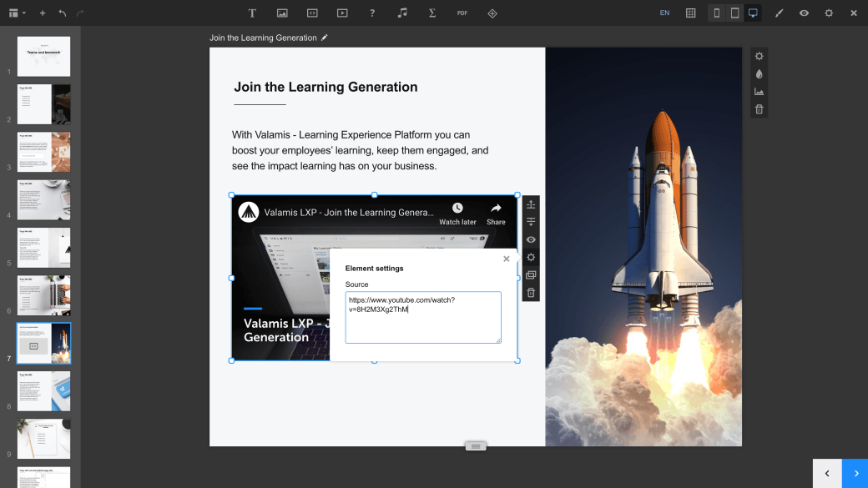Insert an image element
The width and height of the screenshot is (868, 488).
pyautogui.click(x=282, y=13)
